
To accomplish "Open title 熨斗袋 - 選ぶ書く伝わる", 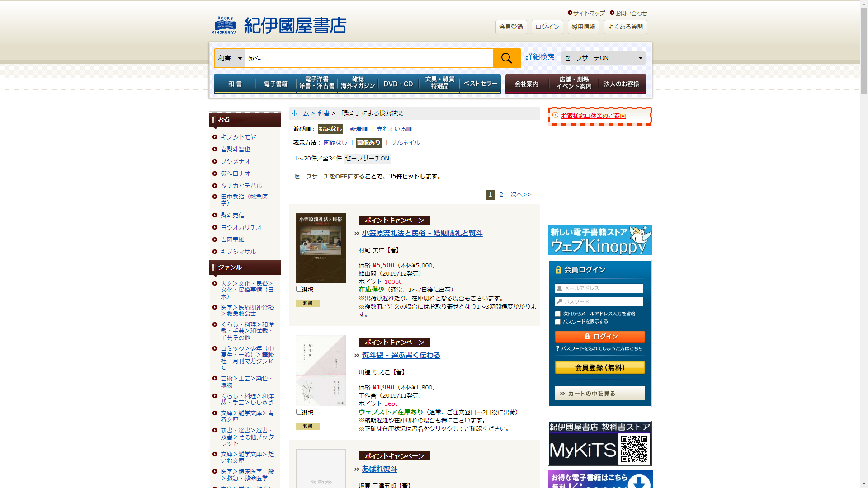I will click(x=401, y=356).
